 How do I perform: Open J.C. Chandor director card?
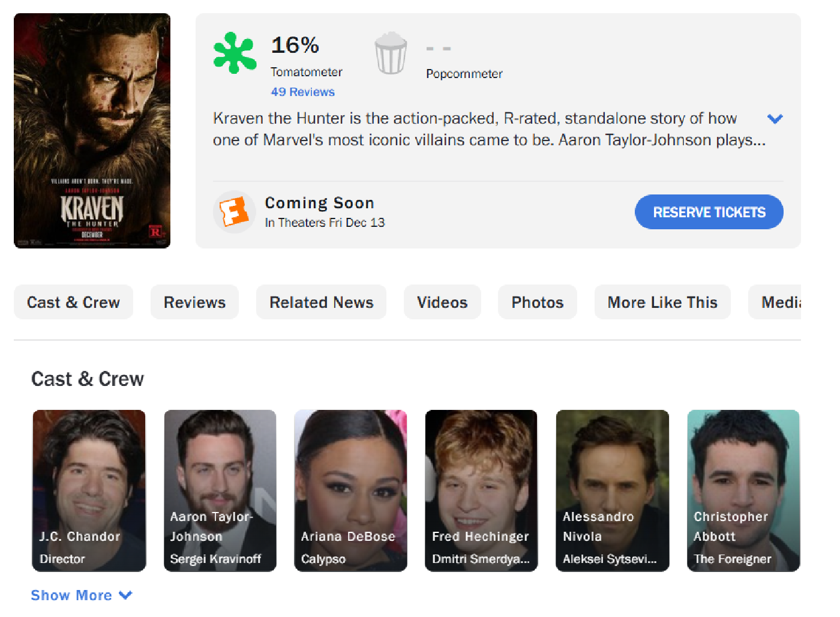click(x=89, y=491)
